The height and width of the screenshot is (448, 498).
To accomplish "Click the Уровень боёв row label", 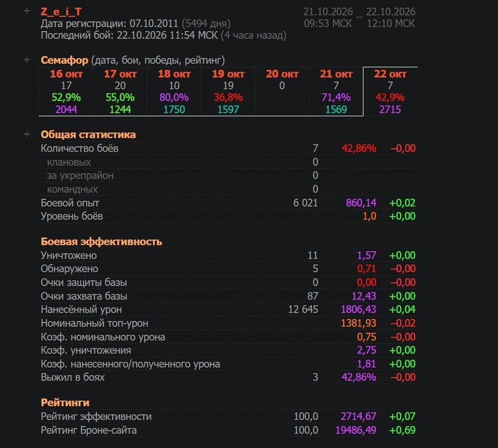I will point(72,216).
